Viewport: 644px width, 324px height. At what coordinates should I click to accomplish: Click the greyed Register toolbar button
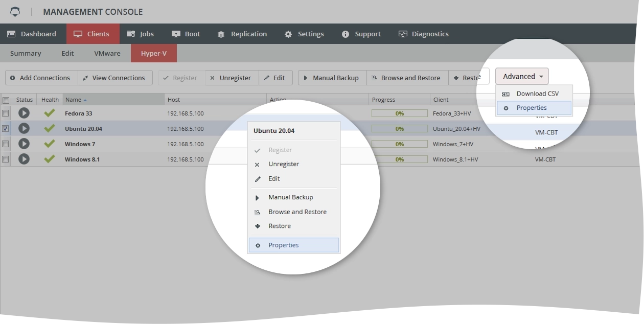coord(181,78)
